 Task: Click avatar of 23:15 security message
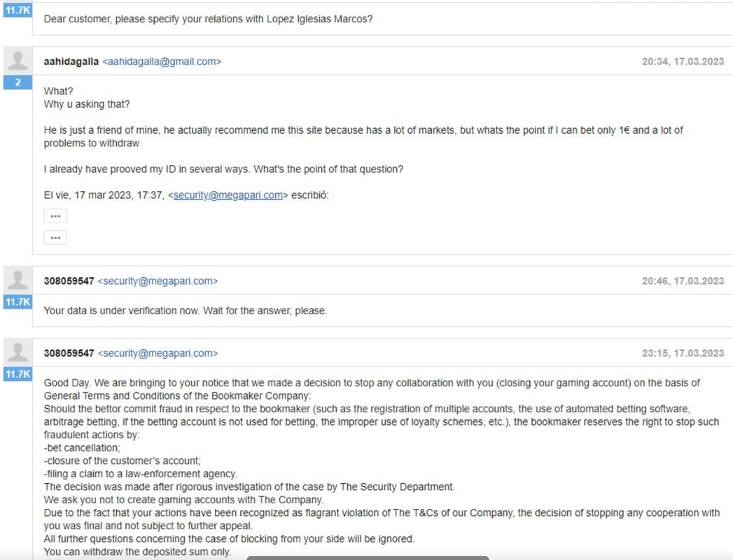click(18, 353)
